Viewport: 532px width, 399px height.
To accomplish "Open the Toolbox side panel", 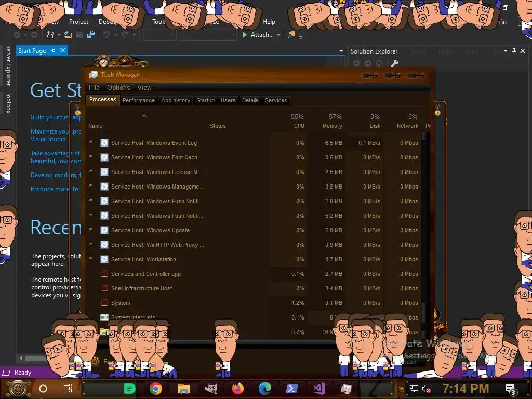I will click(x=9, y=102).
